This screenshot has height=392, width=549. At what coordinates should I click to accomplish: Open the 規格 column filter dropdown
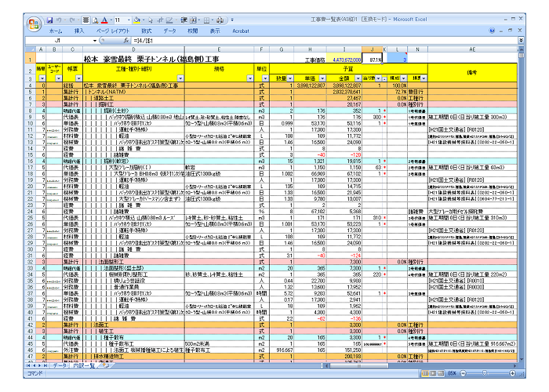(x=249, y=78)
